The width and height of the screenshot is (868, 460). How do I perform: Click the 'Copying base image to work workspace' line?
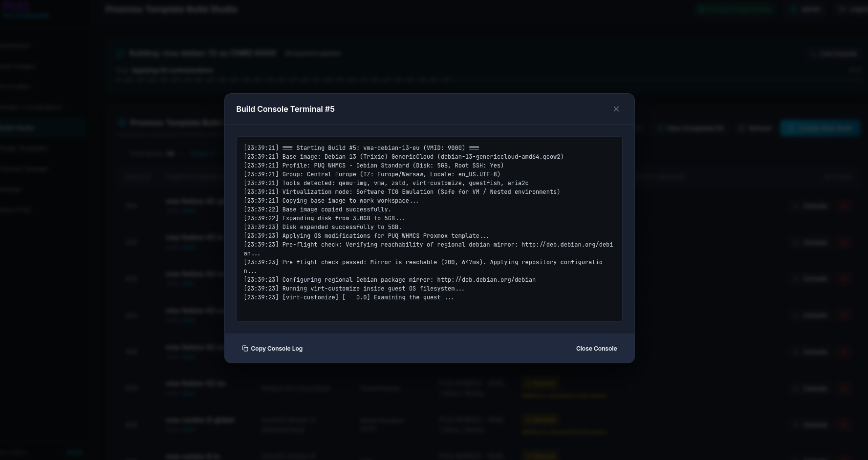tap(331, 201)
